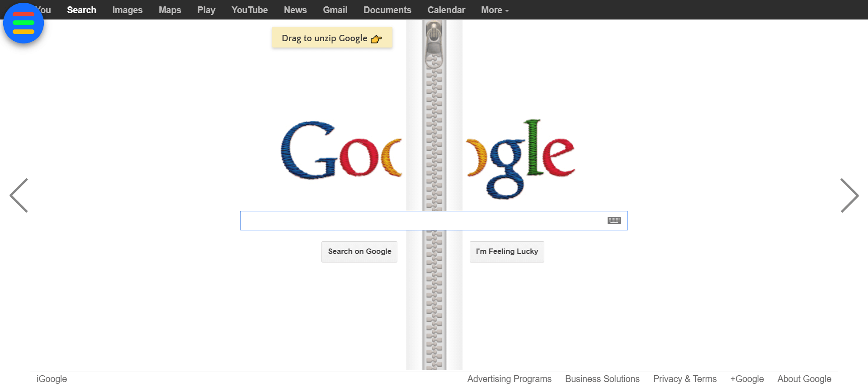Expand the More dropdown in top bar
The height and width of the screenshot is (387, 868).
point(495,10)
